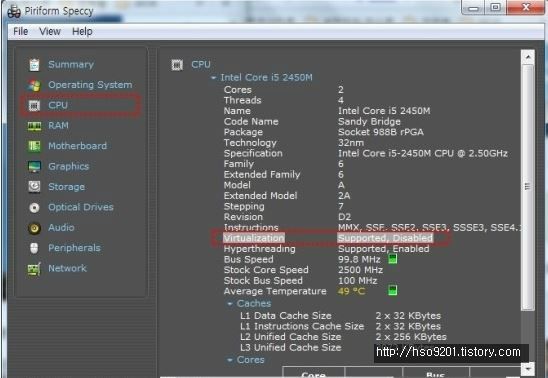Click the L2 Unified Cache Size row
Image resolution: width=548 pixels, height=378 pixels.
coord(343,337)
